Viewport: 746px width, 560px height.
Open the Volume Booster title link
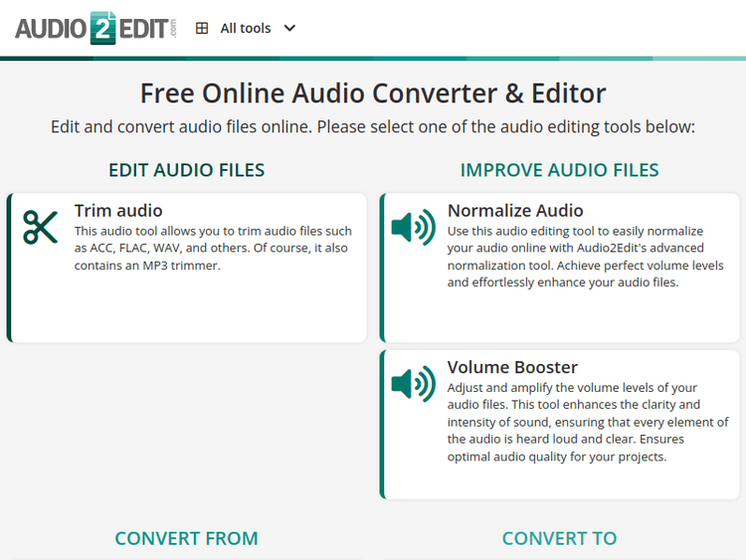(512, 367)
